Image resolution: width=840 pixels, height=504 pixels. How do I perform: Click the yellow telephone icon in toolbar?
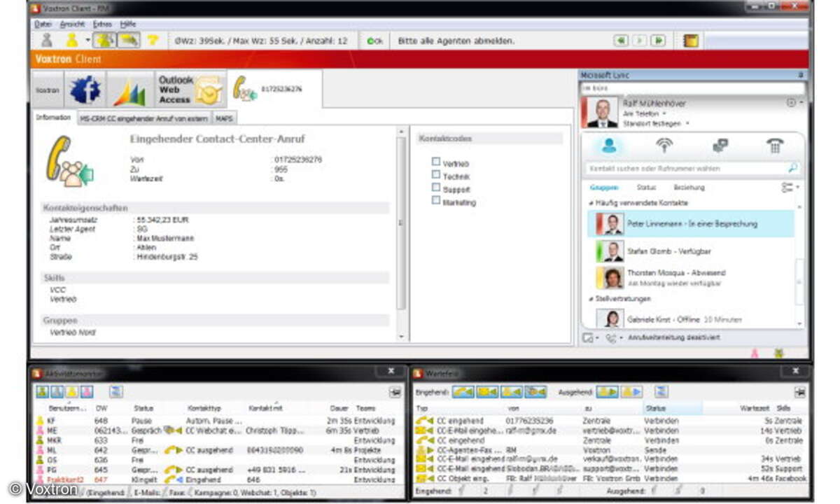[153, 41]
